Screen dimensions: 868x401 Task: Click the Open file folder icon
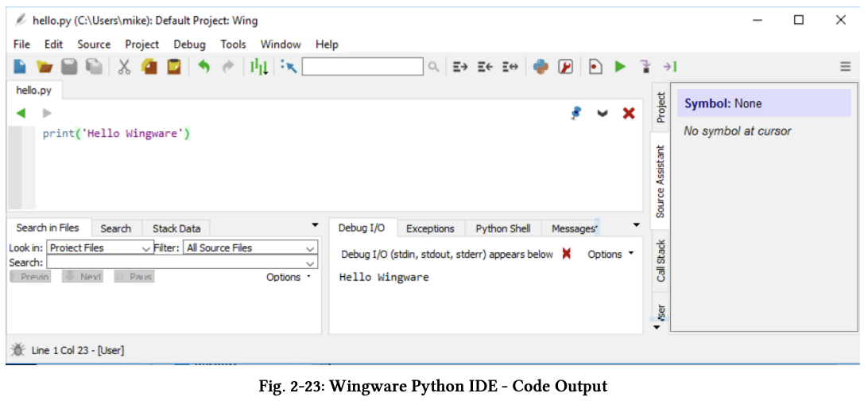tap(45, 68)
